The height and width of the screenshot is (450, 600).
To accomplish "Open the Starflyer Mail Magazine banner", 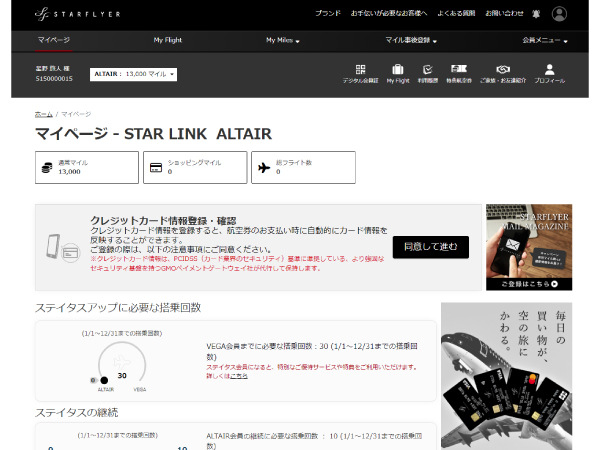I will point(529,247).
